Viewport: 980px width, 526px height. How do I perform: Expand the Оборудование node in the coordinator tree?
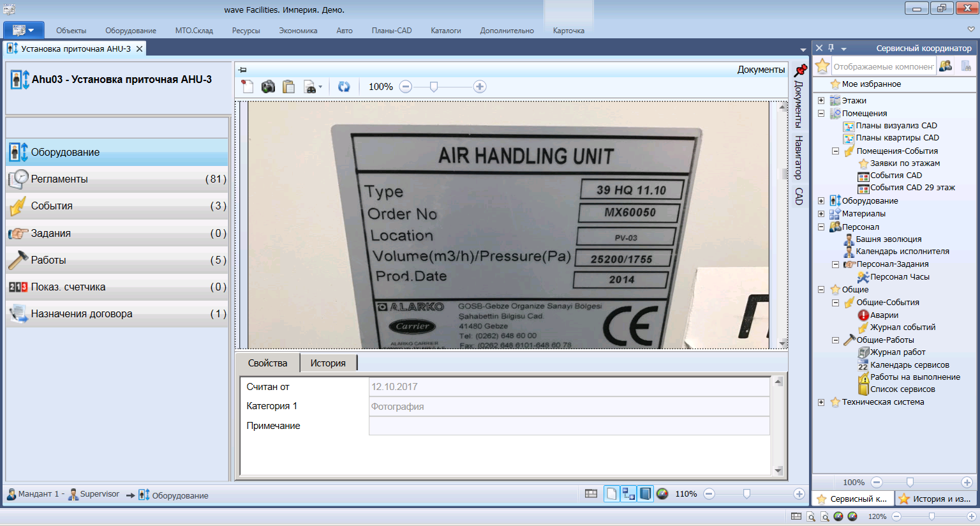822,201
